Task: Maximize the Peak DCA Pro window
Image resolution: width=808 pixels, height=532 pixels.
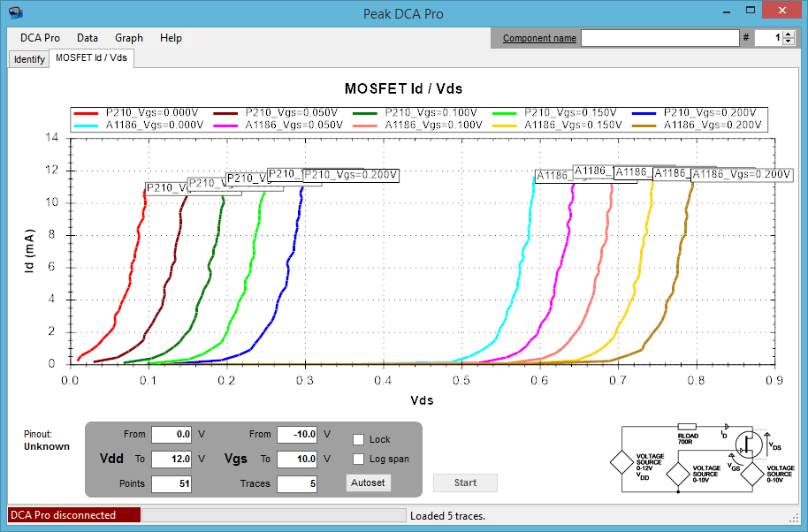Action: pyautogui.click(x=751, y=11)
